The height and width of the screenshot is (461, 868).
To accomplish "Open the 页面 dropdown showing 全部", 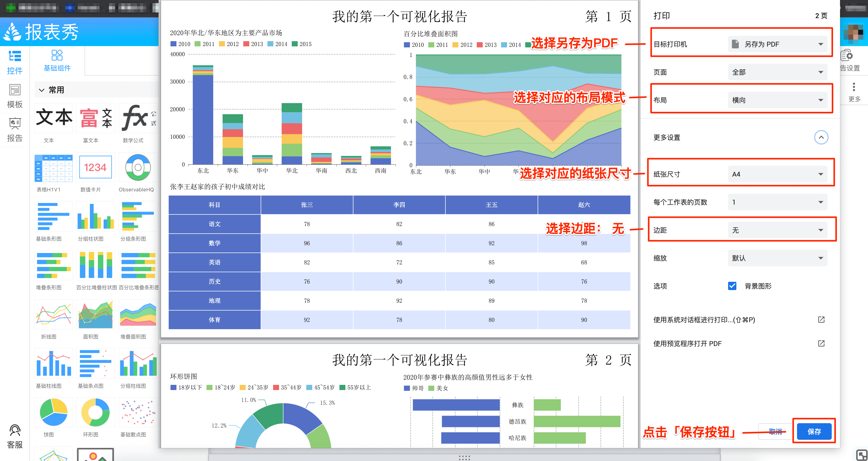I will coord(777,72).
